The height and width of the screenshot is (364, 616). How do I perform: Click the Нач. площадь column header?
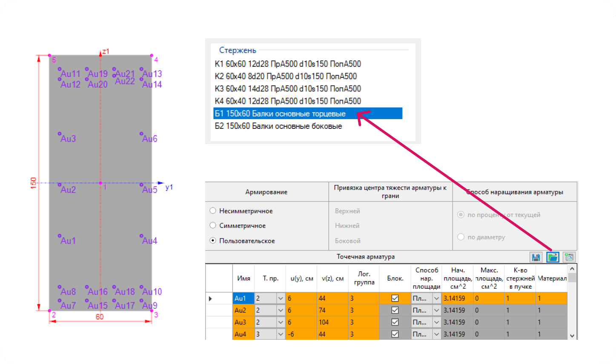pos(458,278)
